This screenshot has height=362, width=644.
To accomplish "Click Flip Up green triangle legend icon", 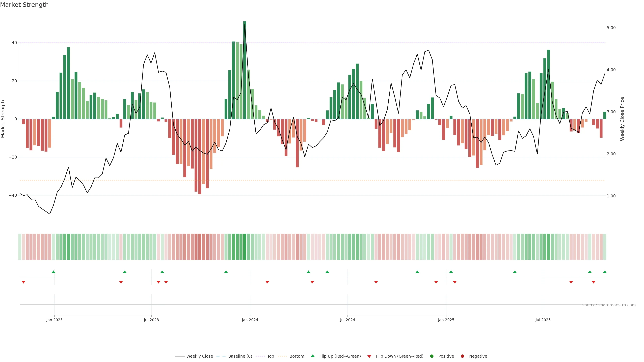I will 312,356.
